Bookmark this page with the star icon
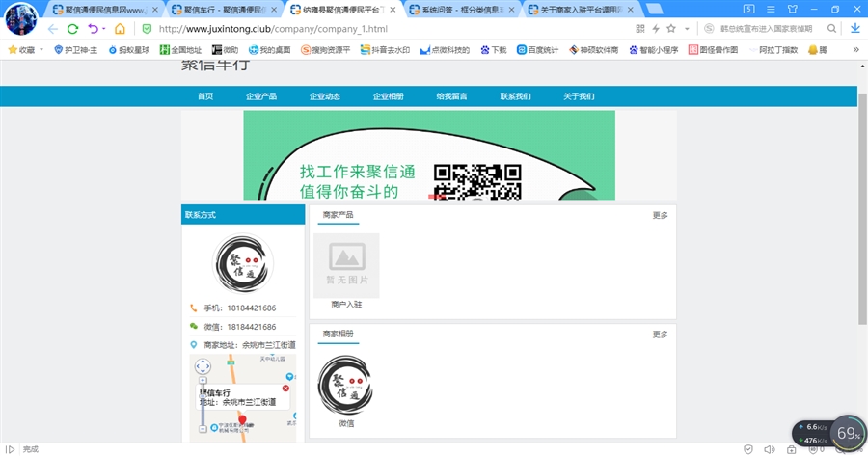This screenshot has width=868, height=456. [x=671, y=29]
